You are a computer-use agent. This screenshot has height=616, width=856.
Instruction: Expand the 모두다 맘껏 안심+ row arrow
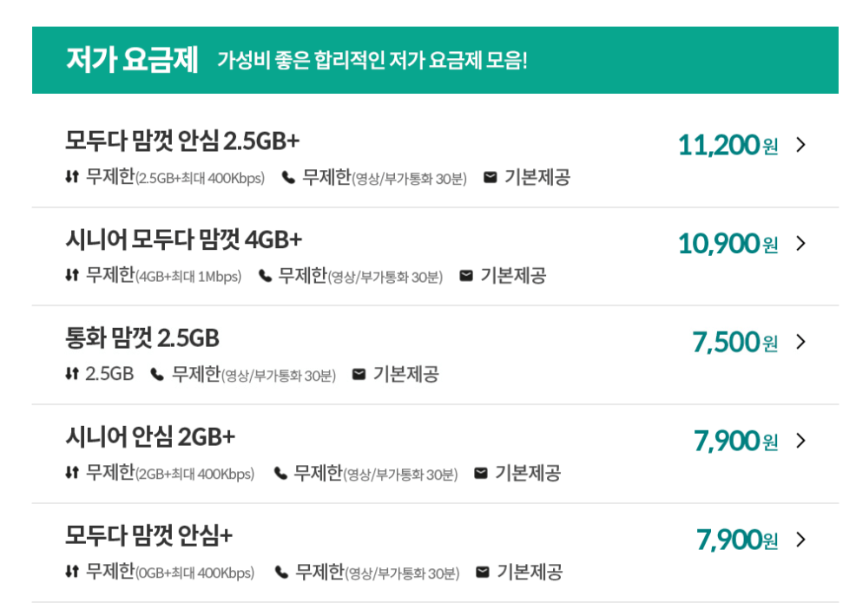(800, 540)
